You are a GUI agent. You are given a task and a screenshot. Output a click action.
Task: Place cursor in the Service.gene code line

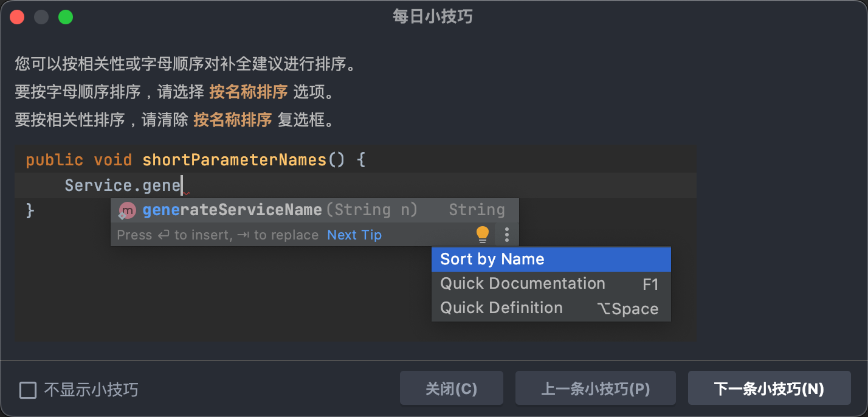click(x=122, y=185)
